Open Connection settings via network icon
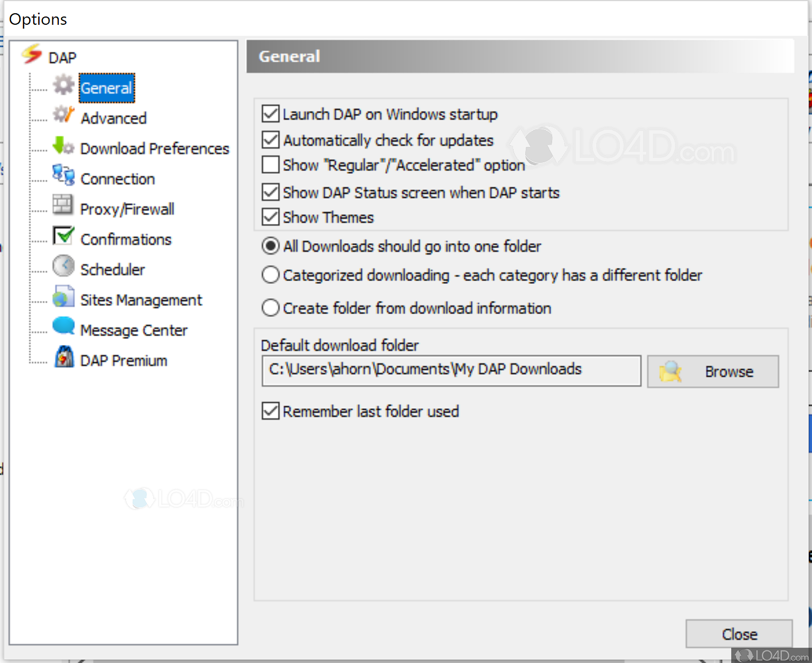 pyautogui.click(x=62, y=174)
